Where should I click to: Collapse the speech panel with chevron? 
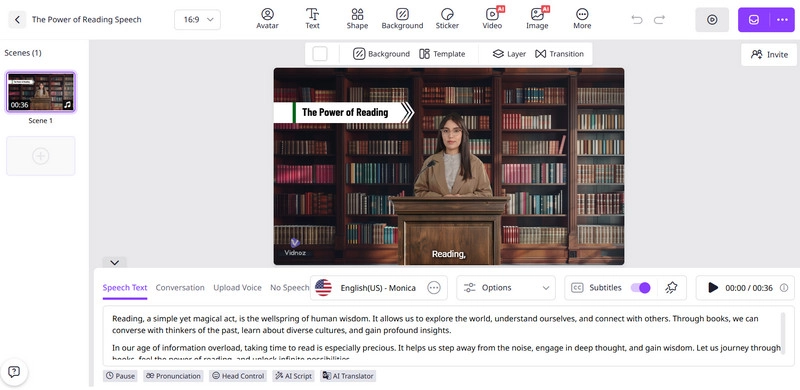(x=114, y=262)
